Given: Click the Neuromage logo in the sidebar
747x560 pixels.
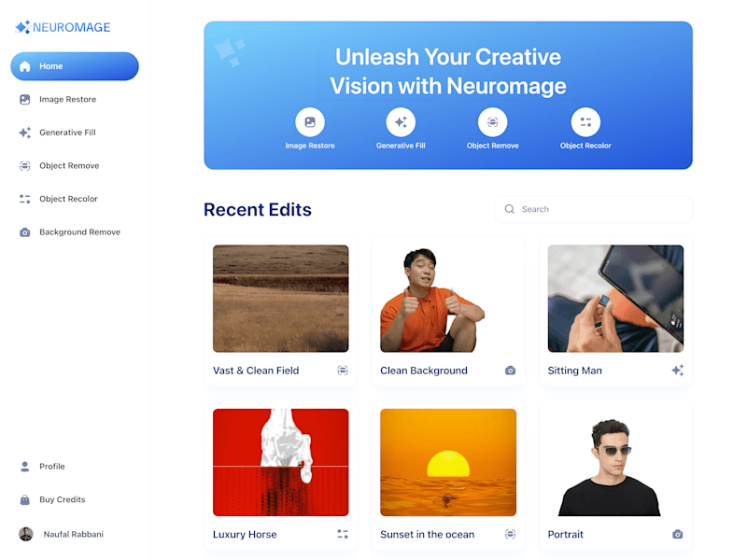Looking at the screenshot, I should click(63, 27).
